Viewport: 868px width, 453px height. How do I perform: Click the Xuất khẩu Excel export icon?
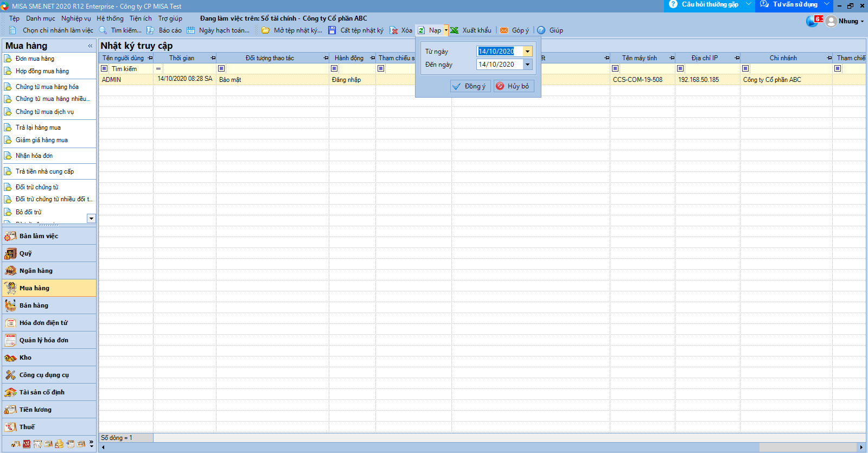455,30
